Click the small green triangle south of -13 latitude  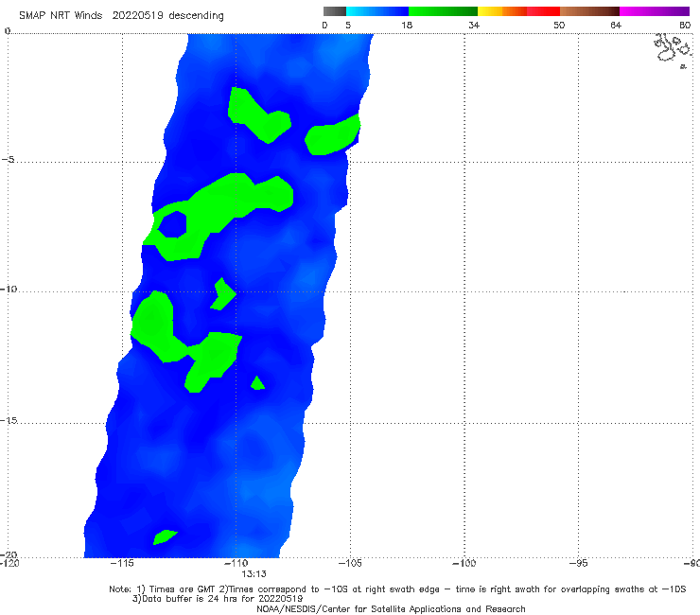click(x=257, y=383)
